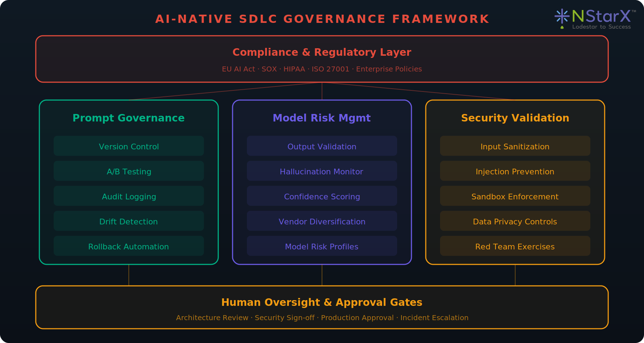Click the NStarX logo star icon
This screenshot has height=343, width=644.
tap(562, 16)
